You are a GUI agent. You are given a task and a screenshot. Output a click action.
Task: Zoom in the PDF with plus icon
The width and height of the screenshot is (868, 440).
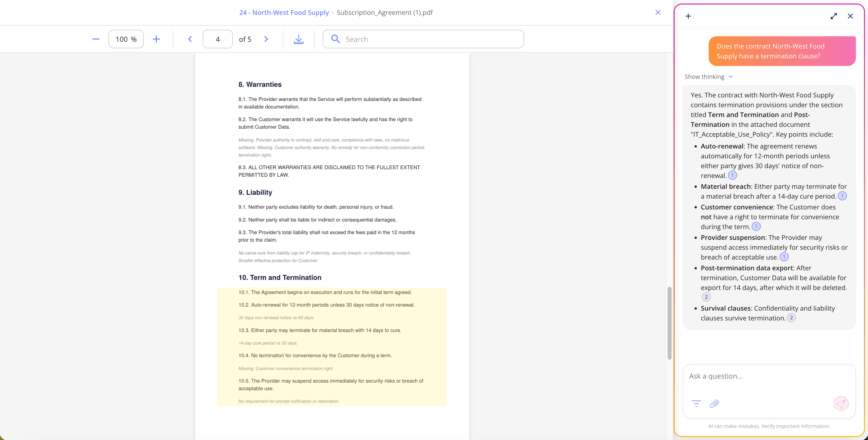pos(156,39)
